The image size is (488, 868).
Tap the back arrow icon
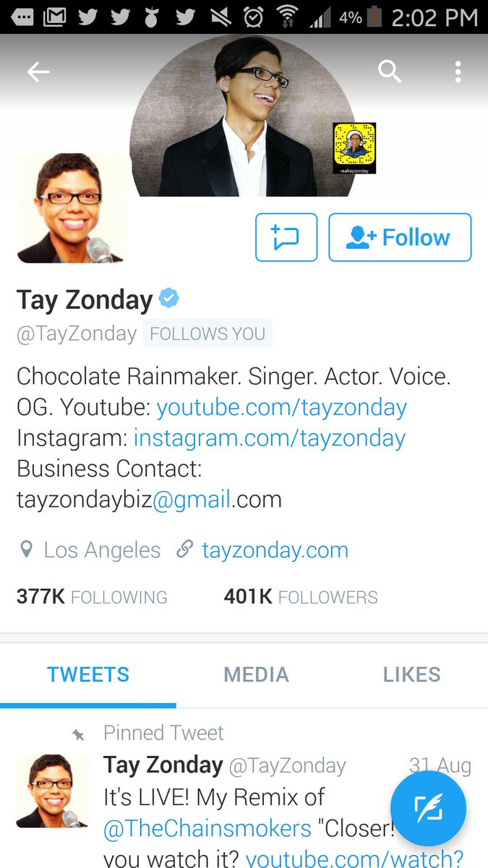point(38,71)
